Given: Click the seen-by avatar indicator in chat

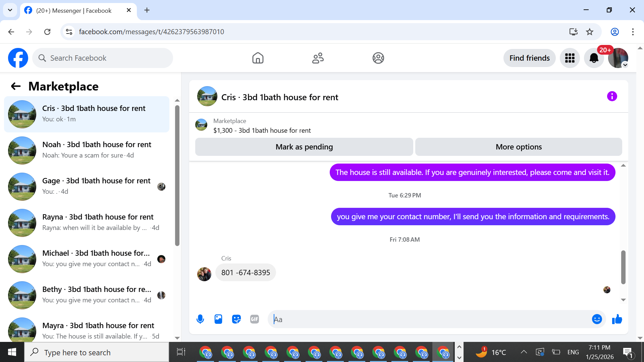Looking at the screenshot, I should point(607,290).
